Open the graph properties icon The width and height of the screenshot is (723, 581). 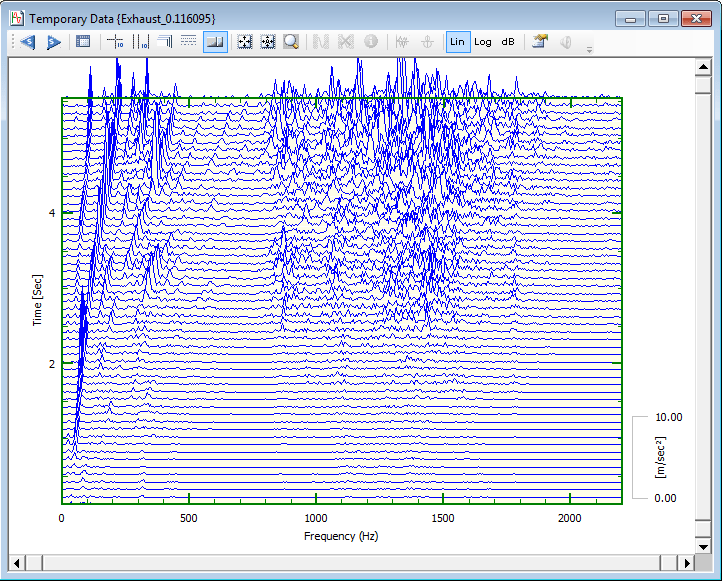click(540, 42)
